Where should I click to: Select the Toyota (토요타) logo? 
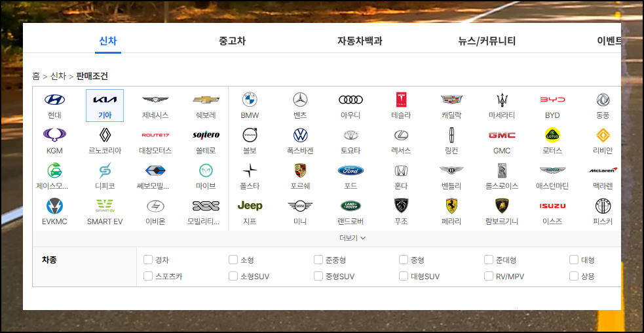click(x=350, y=135)
